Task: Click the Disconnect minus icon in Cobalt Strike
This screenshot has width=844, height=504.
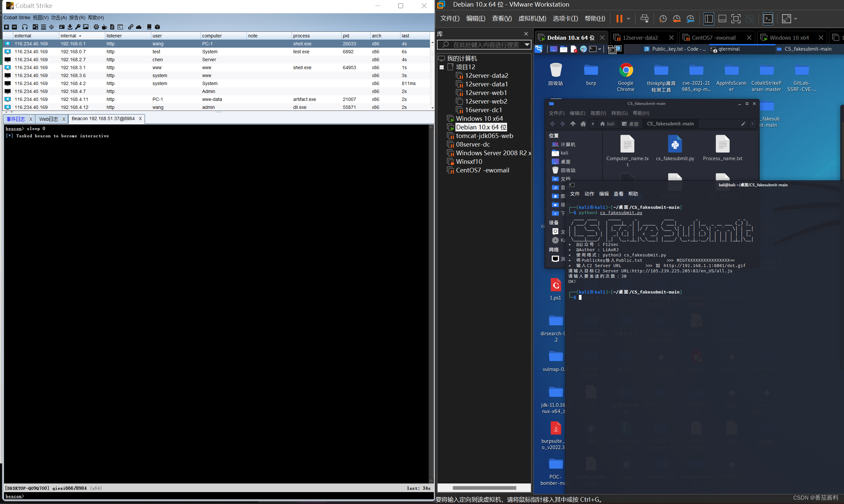Action: (14, 27)
